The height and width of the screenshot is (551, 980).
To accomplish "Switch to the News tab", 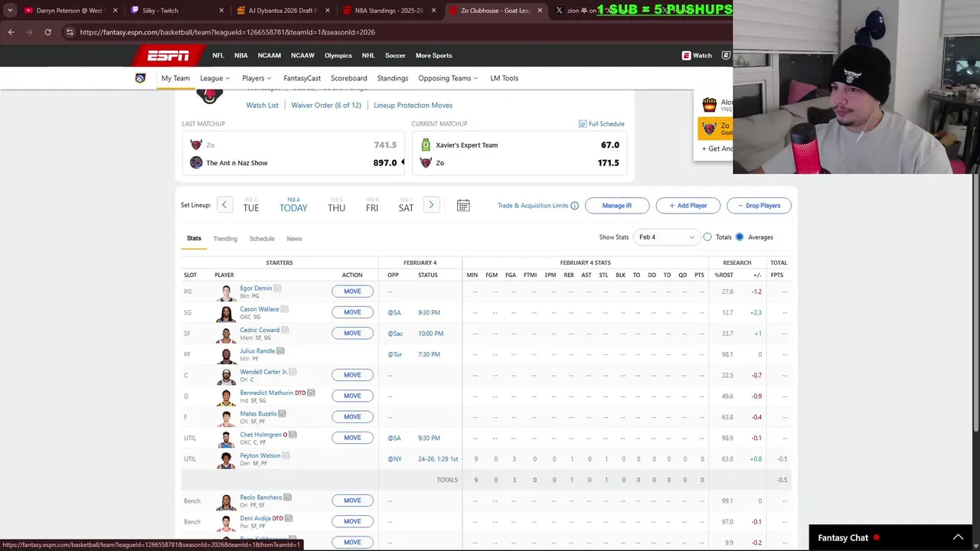I will point(294,239).
